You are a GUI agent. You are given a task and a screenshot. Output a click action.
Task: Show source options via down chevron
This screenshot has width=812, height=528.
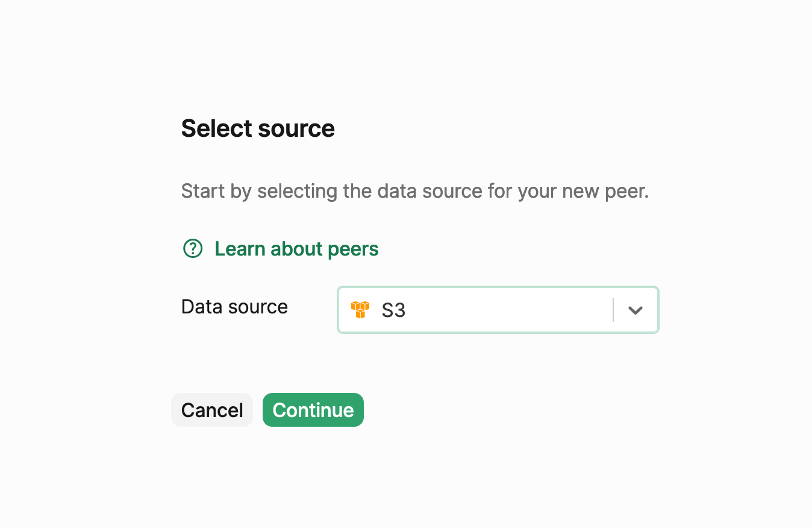[636, 310]
